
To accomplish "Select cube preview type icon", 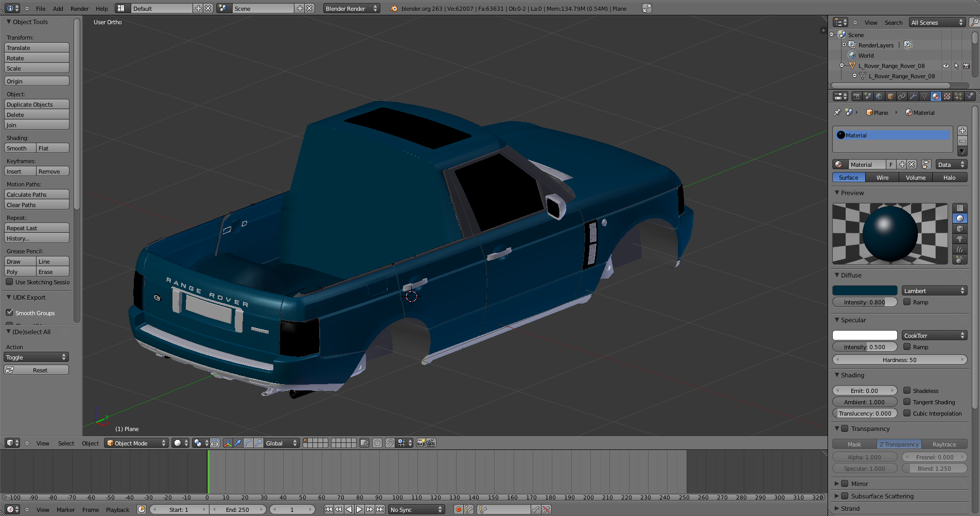I will tap(959, 229).
